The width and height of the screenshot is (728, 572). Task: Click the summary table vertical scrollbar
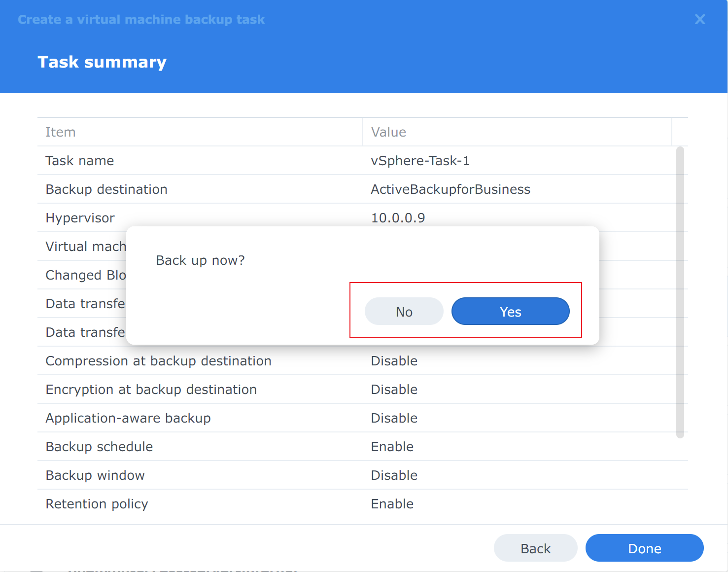tap(680, 292)
